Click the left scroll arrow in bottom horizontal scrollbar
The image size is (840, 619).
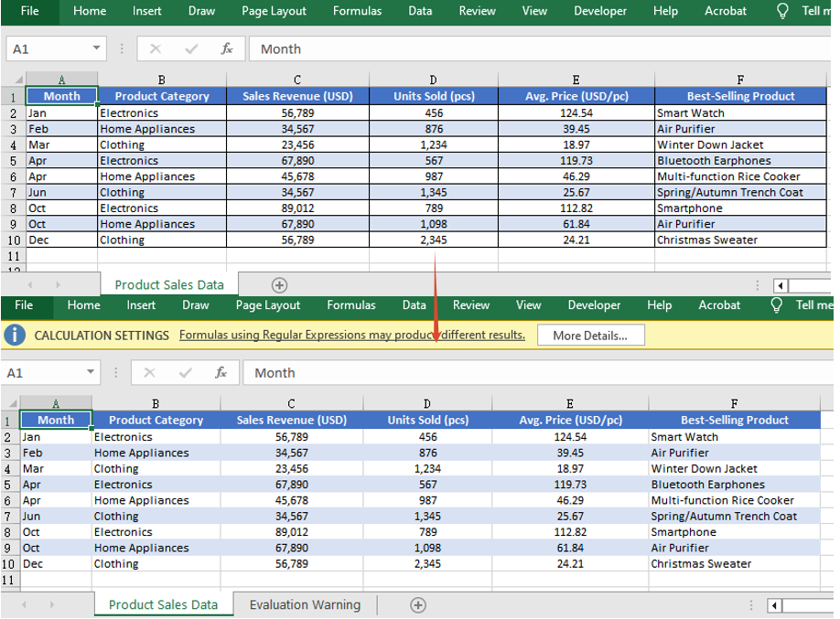pos(774,605)
